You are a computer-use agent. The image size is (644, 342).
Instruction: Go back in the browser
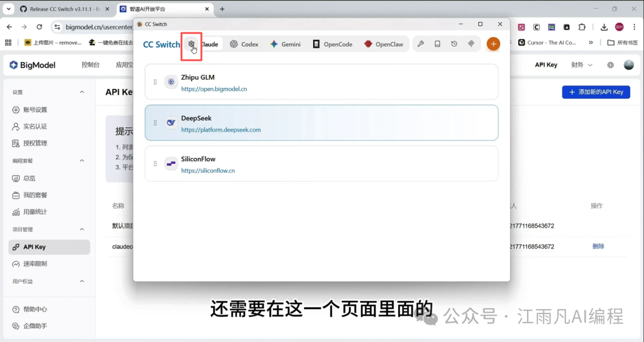[x=10, y=27]
